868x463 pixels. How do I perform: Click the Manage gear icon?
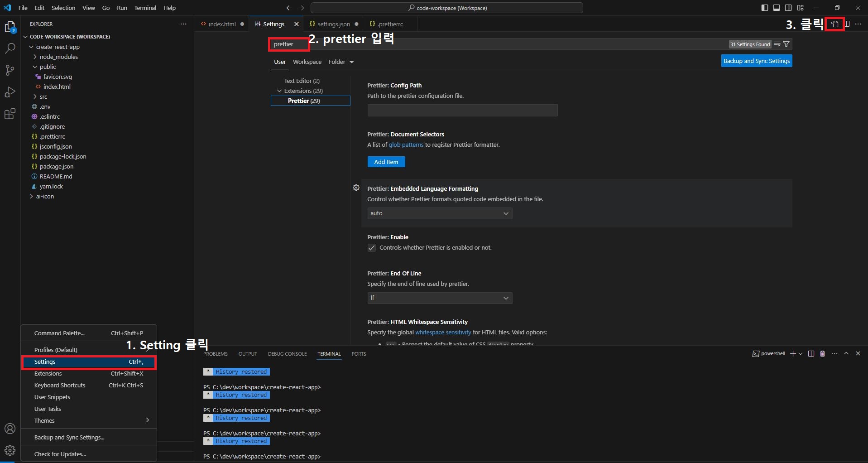click(x=10, y=450)
